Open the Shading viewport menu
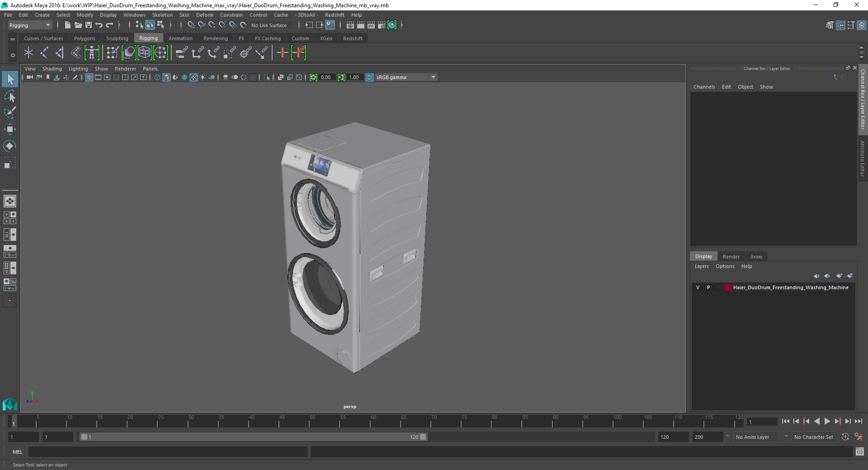The width and height of the screenshot is (868, 470). (x=52, y=69)
